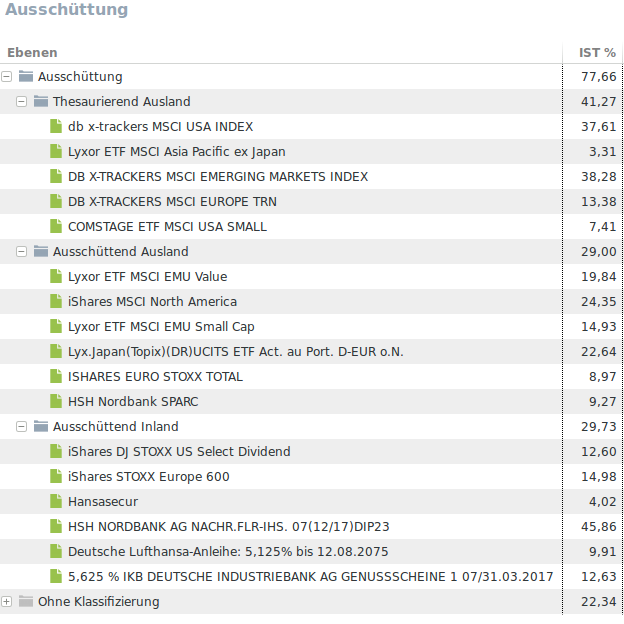Select Lyxor ETF MSCI Asia Pacific ex Japan
This screenshot has height=624, width=624.
[177, 152]
